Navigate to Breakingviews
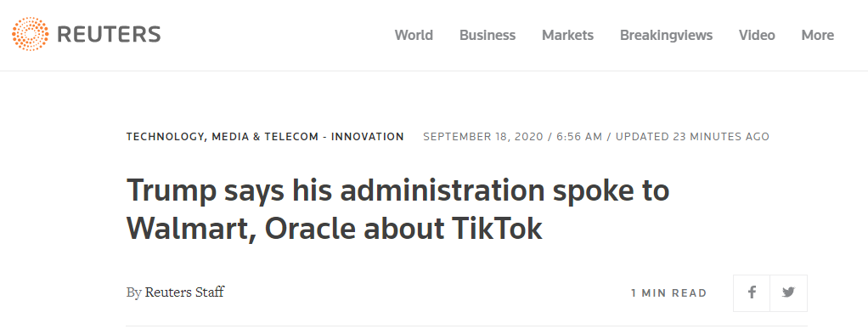 666,36
